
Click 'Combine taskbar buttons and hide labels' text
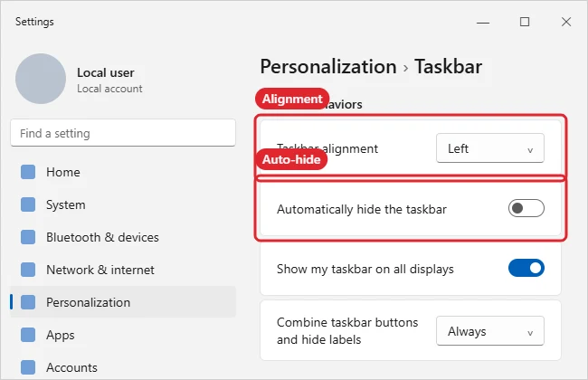point(347,331)
